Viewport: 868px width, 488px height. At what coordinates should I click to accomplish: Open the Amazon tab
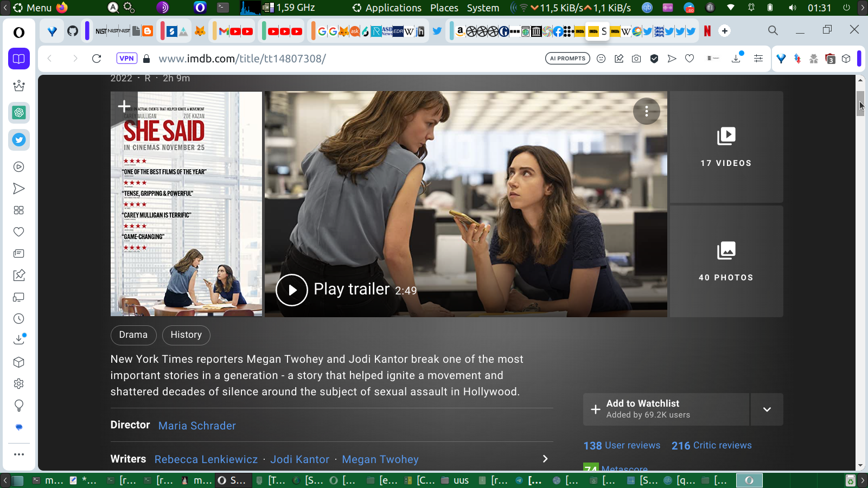[x=460, y=31]
